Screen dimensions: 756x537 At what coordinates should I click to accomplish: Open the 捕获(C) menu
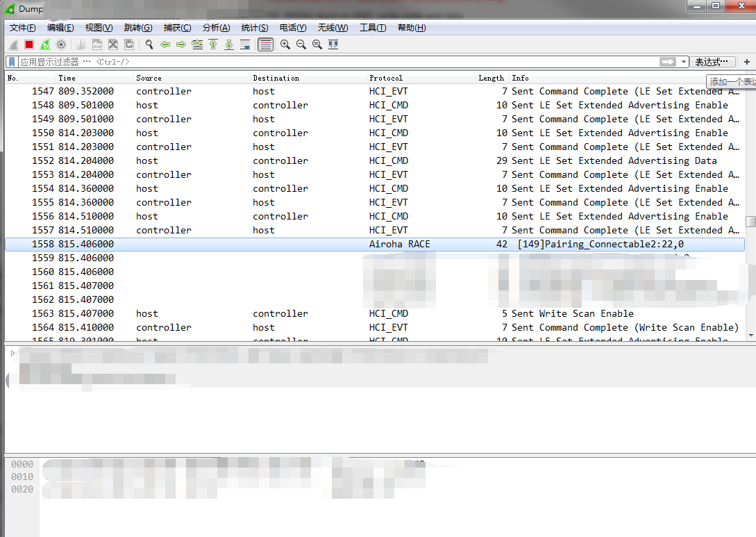[177, 28]
